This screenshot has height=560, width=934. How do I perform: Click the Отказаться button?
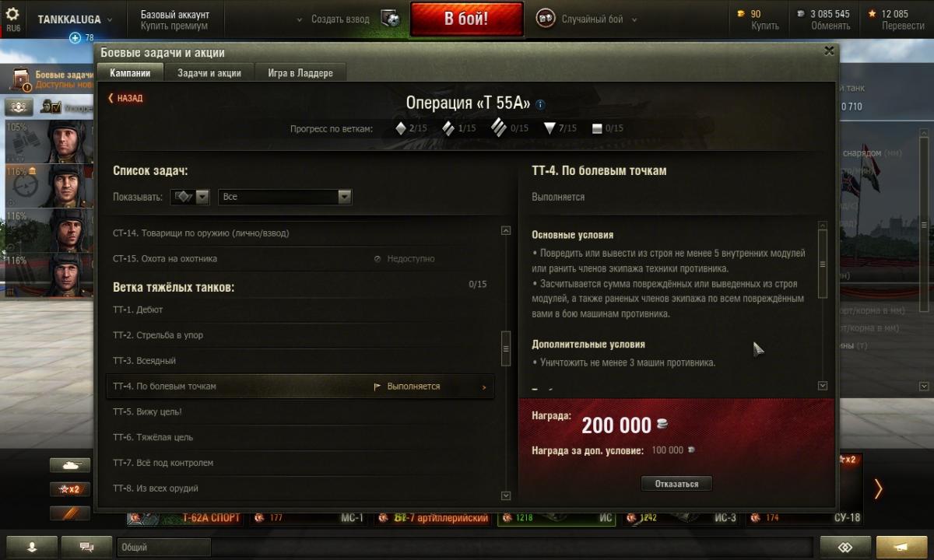676,484
